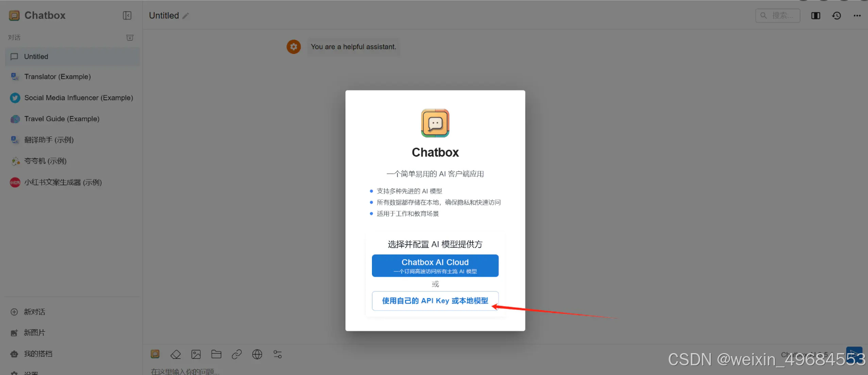This screenshot has height=375, width=868.
Task: Open the sliders conversation settings icon
Action: (278, 354)
